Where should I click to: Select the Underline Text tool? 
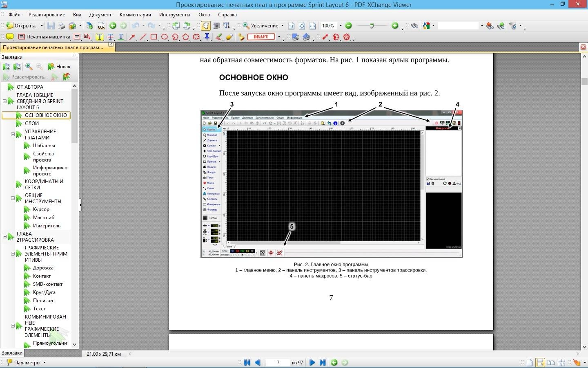[x=121, y=37]
